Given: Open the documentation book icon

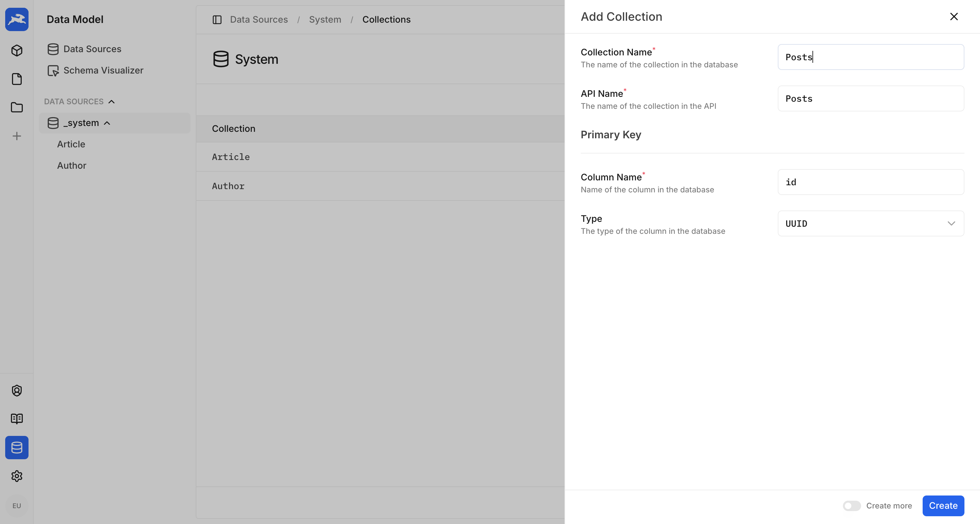Looking at the screenshot, I should point(17,419).
